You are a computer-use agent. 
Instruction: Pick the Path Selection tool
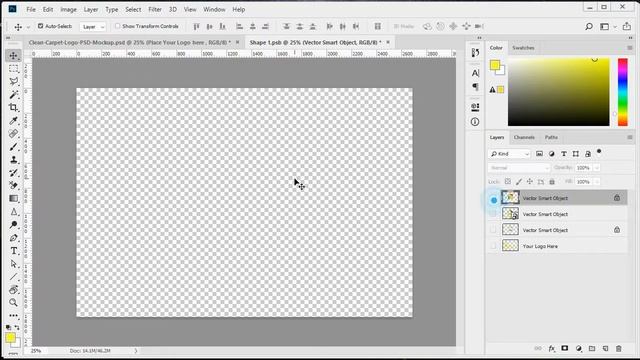pyautogui.click(x=13, y=264)
